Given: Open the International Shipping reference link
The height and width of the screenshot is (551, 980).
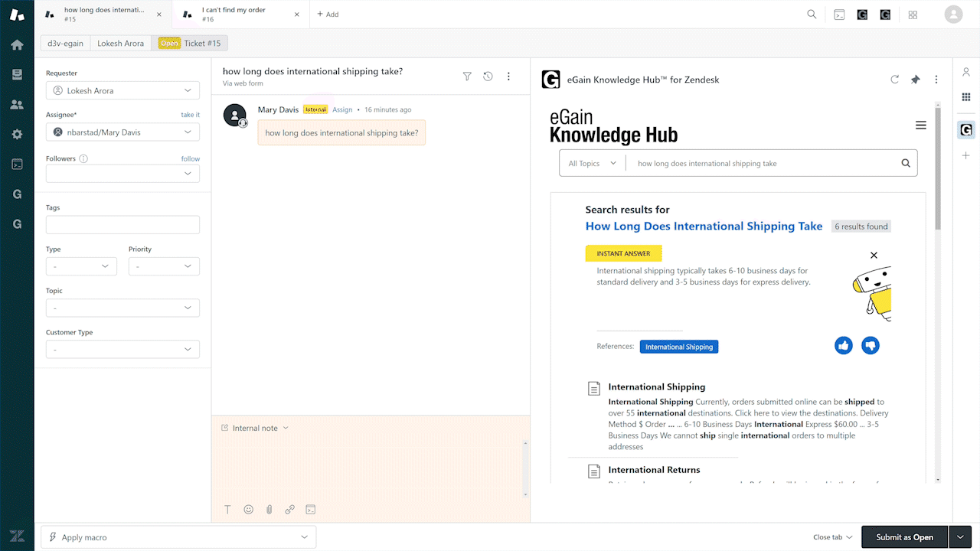Looking at the screenshot, I should 678,347.
